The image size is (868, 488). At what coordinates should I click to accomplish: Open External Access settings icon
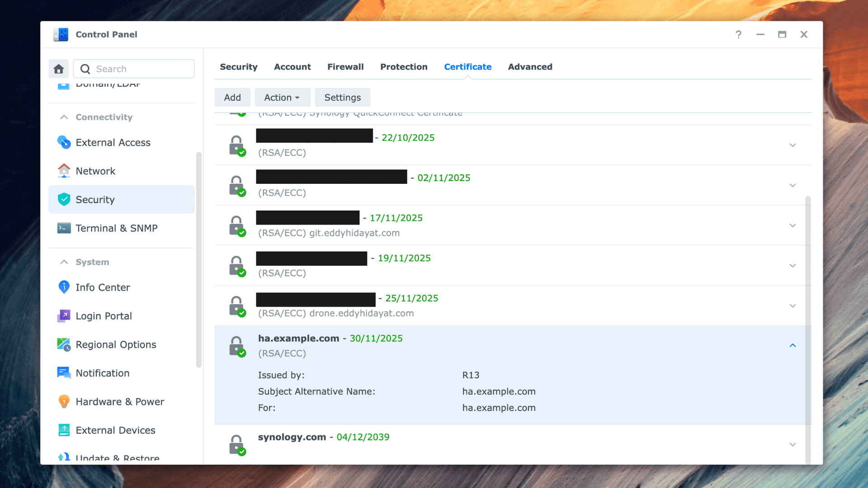coord(64,142)
